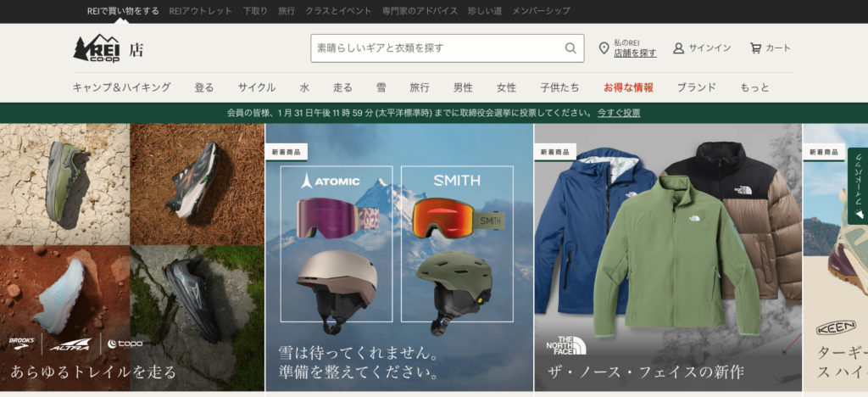The width and height of the screenshot is (868, 397).
Task: Expand the サイクル category menu
Action: click(256, 87)
